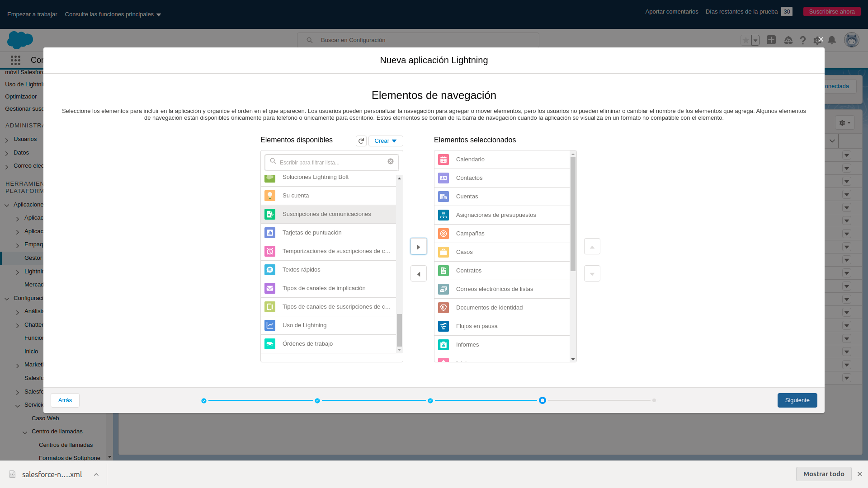
Task: Click the move-up reorder arrow for selected items
Action: click(x=592, y=246)
